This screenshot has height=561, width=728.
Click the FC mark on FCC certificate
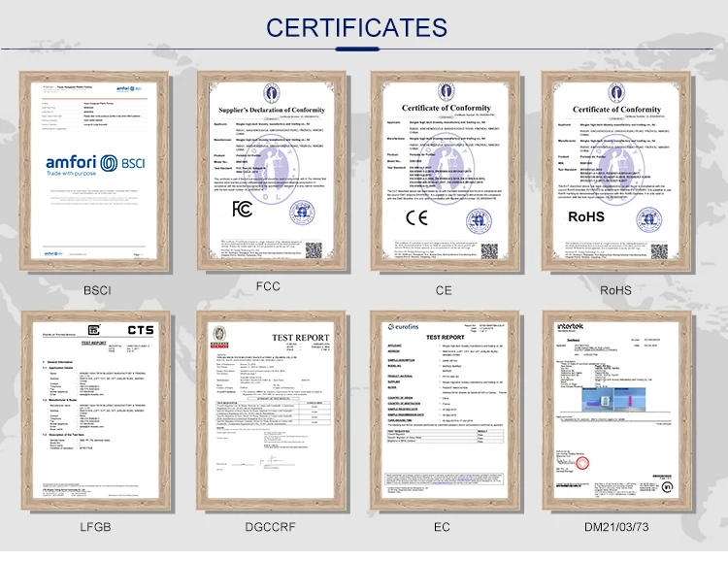[x=243, y=209]
